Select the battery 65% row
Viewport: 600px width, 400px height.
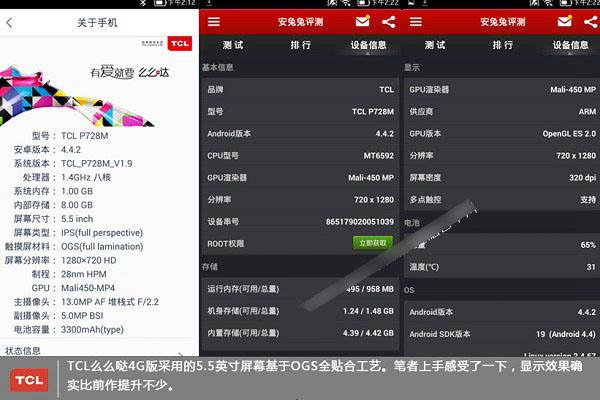[502, 245]
